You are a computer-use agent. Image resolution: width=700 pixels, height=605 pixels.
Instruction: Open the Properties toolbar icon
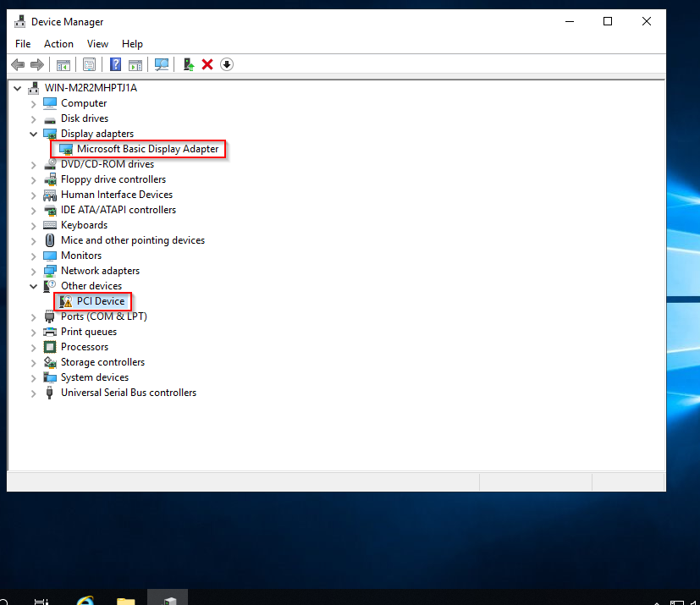pyautogui.click(x=89, y=64)
